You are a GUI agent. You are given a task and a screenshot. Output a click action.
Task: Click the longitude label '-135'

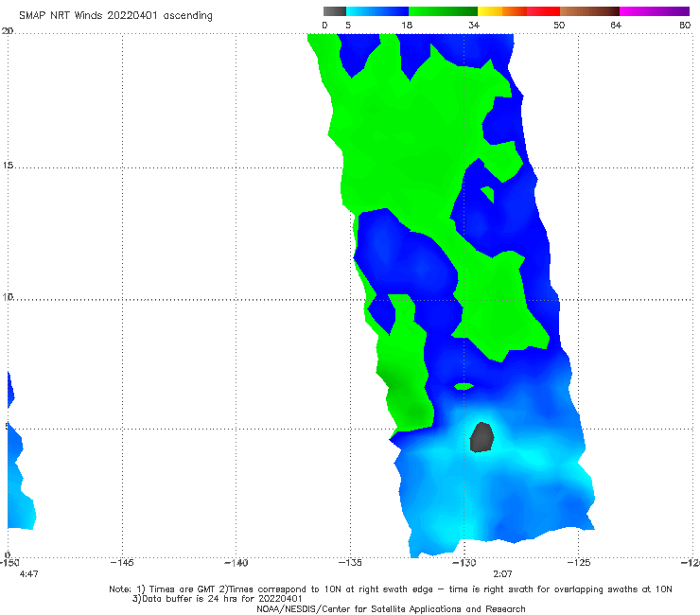point(350,563)
